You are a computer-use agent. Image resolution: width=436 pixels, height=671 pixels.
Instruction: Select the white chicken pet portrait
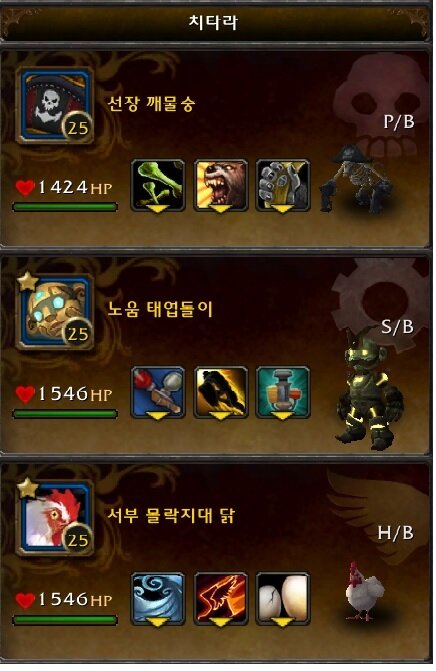click(x=55, y=518)
